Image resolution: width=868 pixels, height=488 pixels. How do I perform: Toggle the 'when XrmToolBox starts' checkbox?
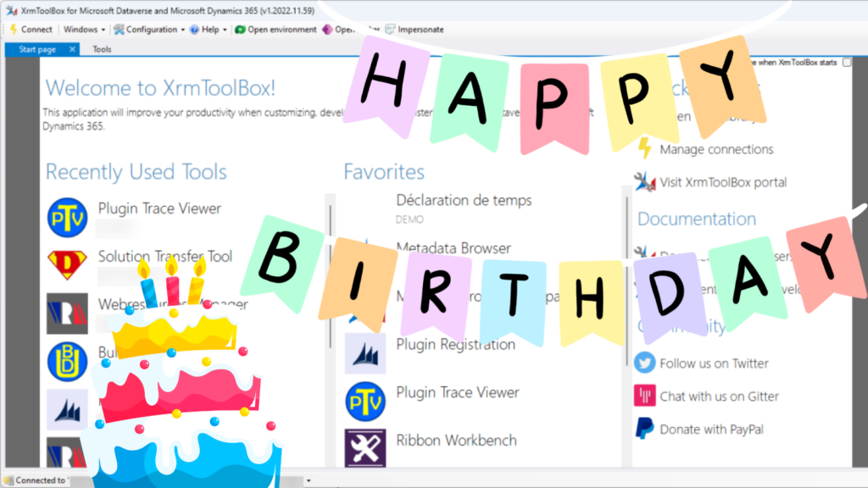pos(847,63)
